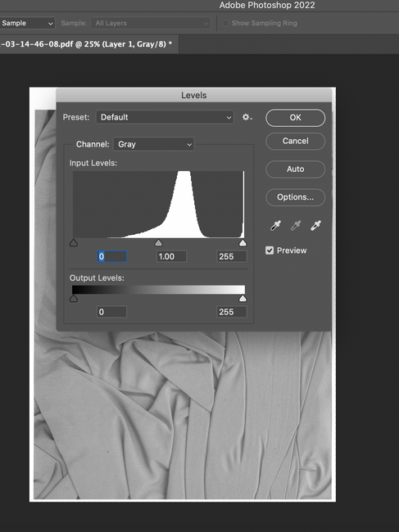
Task: Click the Levels dialog title bar
Action: point(193,95)
